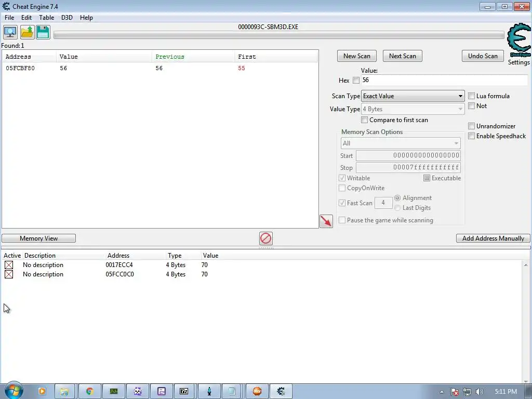The image size is (532, 399).
Task: Open the Memory Scan Options All dropdown
Action: (401, 143)
